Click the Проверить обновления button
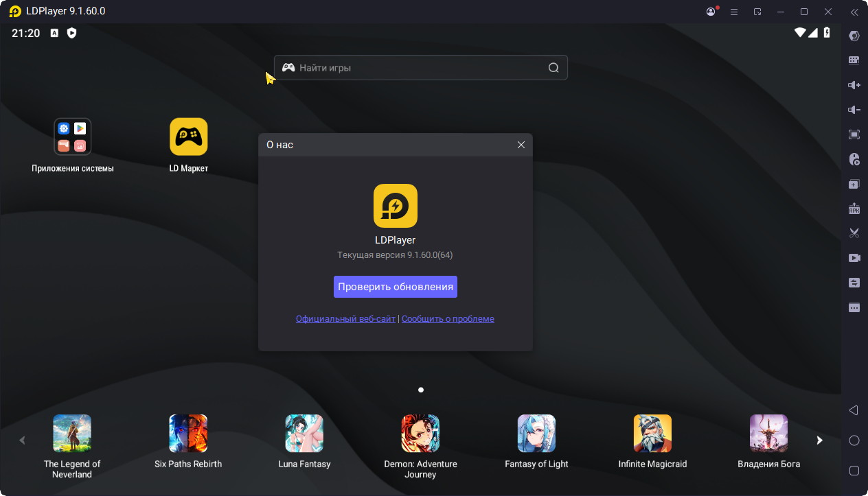 tap(396, 287)
